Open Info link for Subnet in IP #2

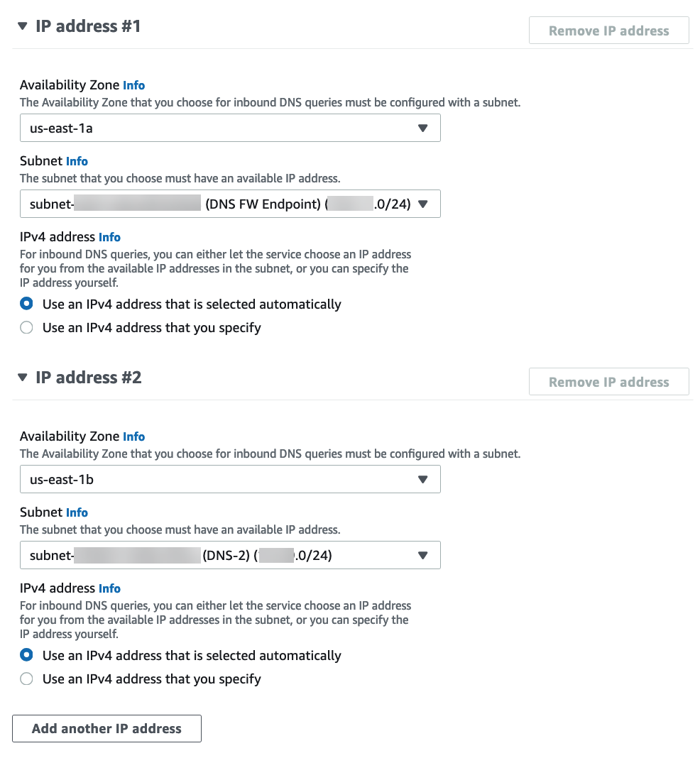coord(77,512)
